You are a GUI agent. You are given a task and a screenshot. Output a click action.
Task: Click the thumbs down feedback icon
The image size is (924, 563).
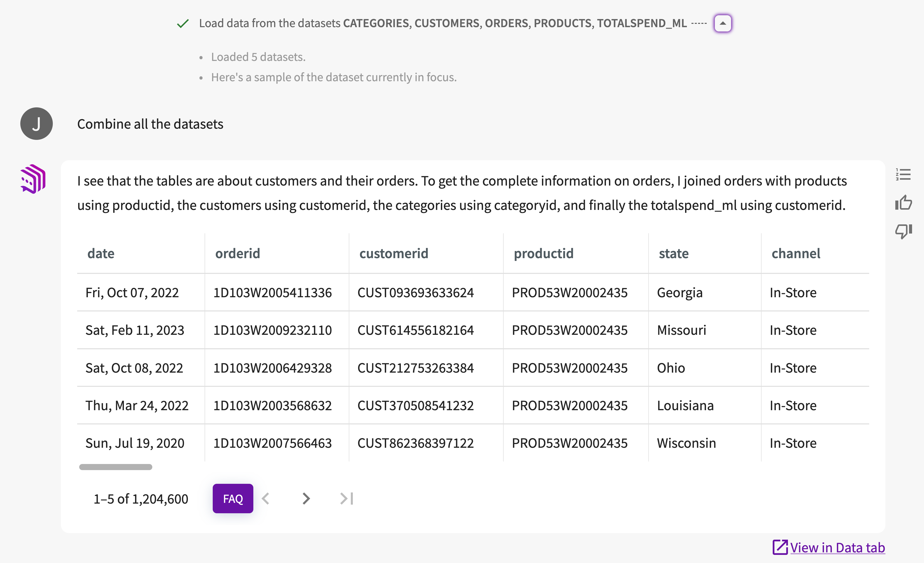903,231
